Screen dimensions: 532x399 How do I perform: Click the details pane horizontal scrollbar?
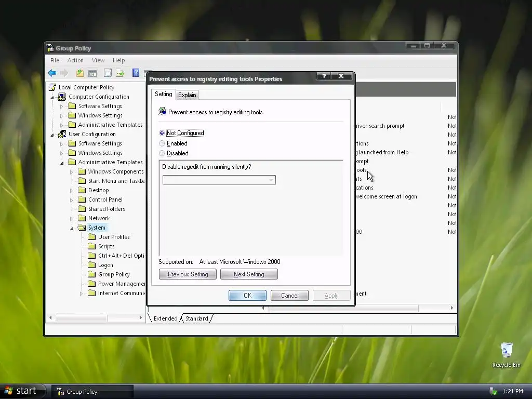(343, 308)
